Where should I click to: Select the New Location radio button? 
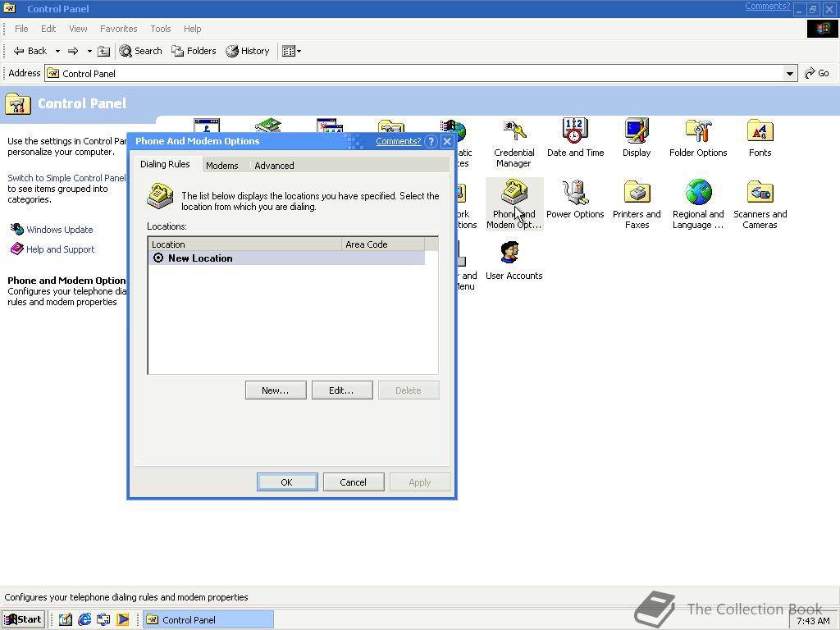[158, 258]
